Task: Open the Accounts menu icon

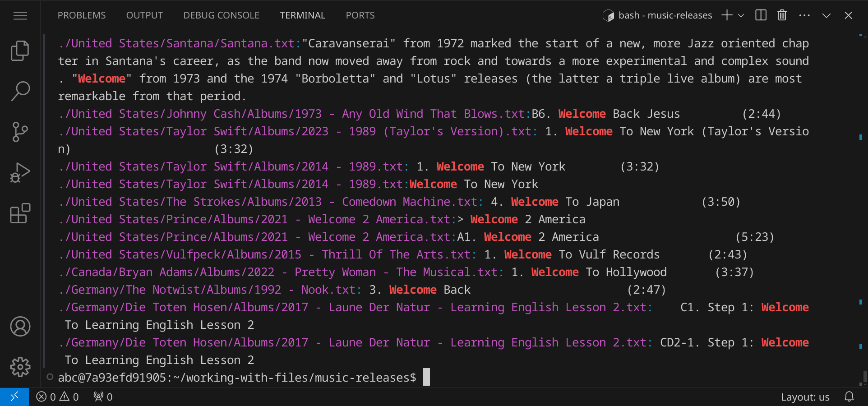Action: (20, 327)
